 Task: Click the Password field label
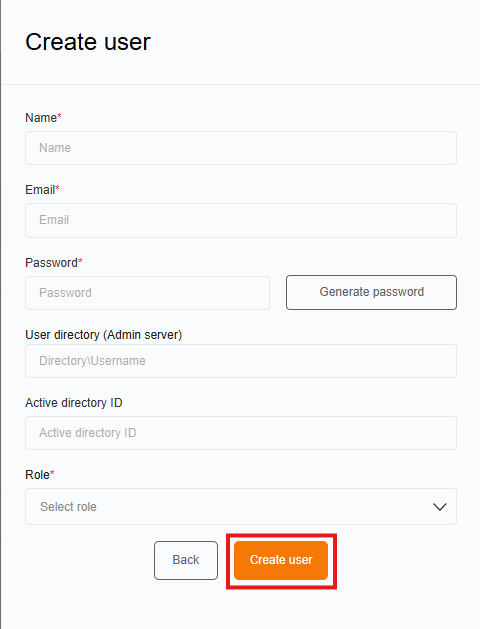pyautogui.click(x=51, y=263)
